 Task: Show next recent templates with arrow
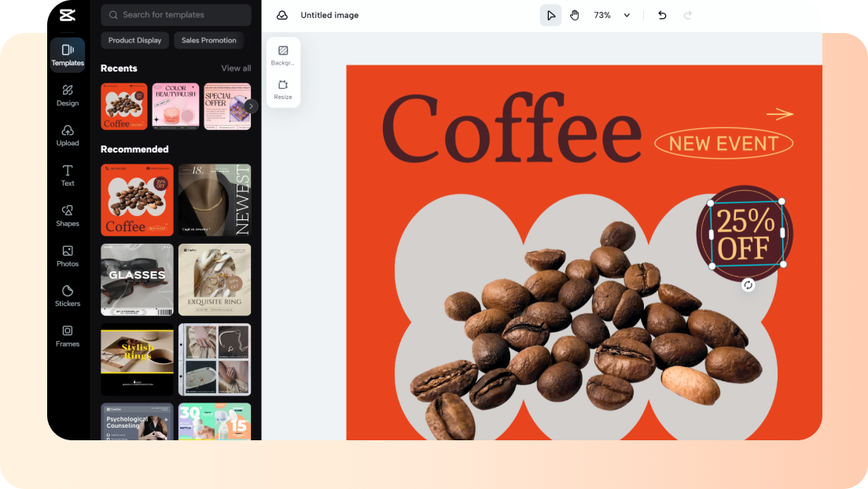[x=251, y=106]
